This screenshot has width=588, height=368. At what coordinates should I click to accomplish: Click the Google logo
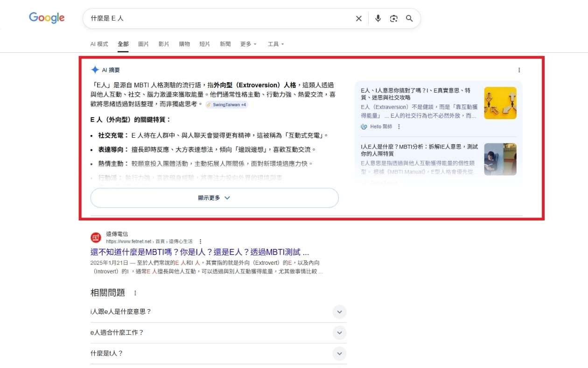(x=47, y=17)
